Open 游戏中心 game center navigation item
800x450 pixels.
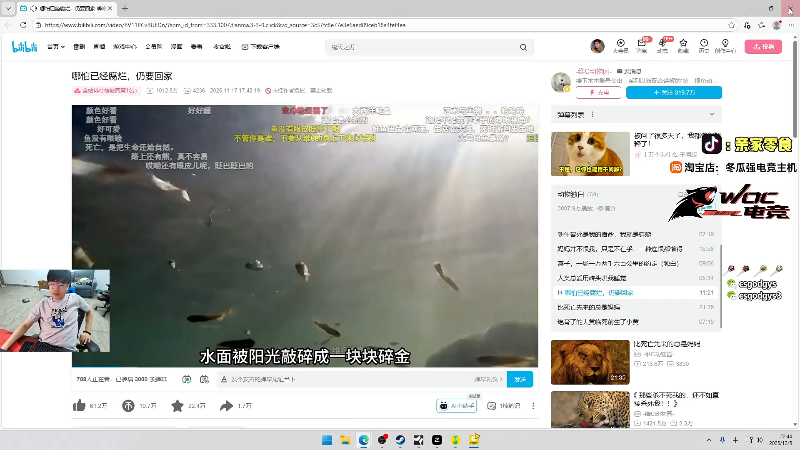124,47
